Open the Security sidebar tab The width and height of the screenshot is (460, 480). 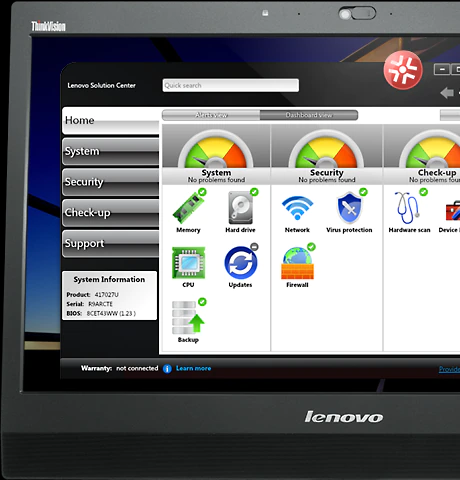(111, 182)
